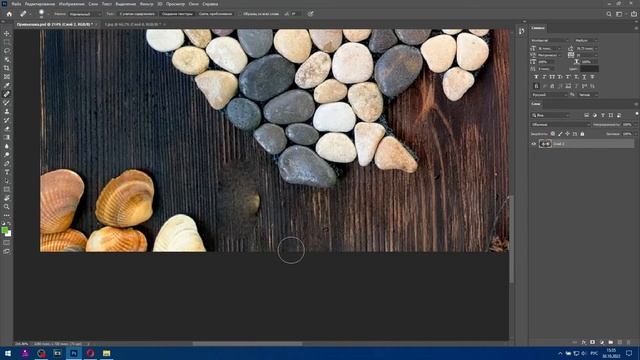
Task: Open the Файл menu
Action: (x=16, y=4)
